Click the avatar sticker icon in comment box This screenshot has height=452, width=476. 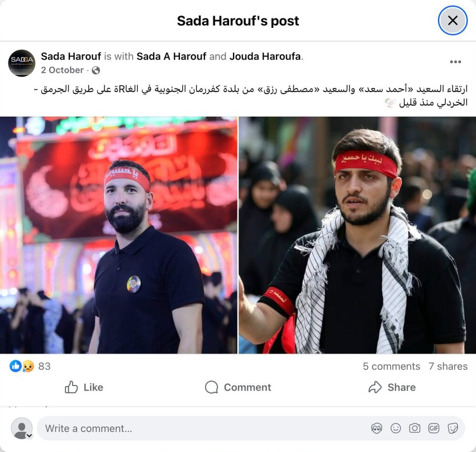click(377, 428)
